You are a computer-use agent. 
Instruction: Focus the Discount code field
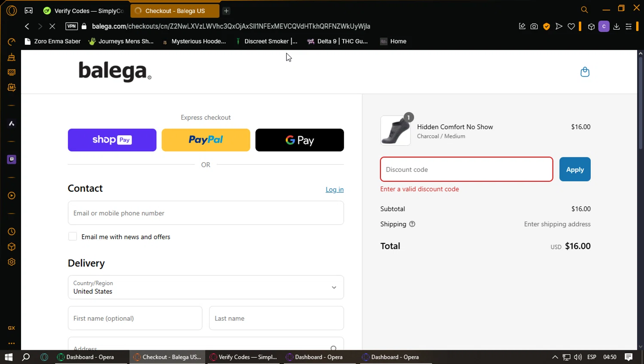(467, 169)
